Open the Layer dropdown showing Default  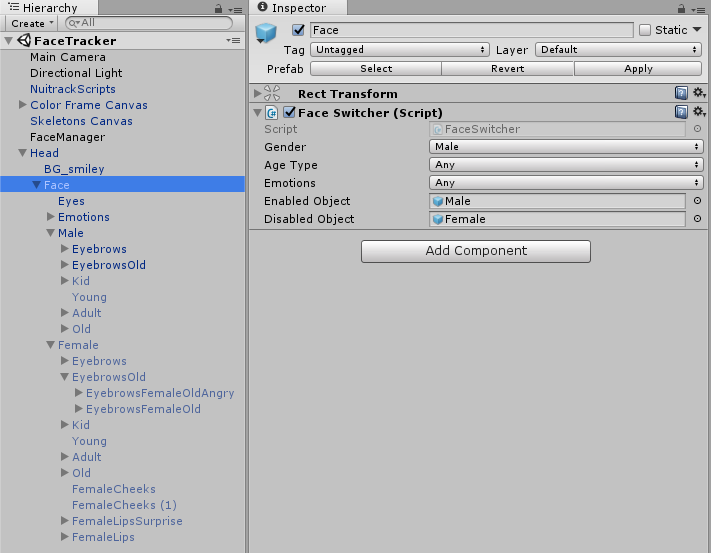618,49
